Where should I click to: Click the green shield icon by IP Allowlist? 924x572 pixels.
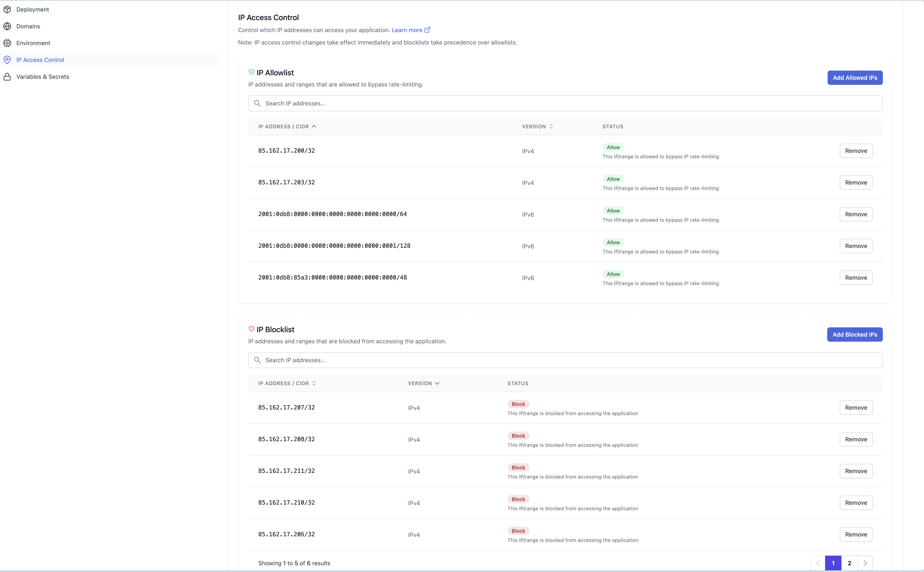[x=252, y=72]
